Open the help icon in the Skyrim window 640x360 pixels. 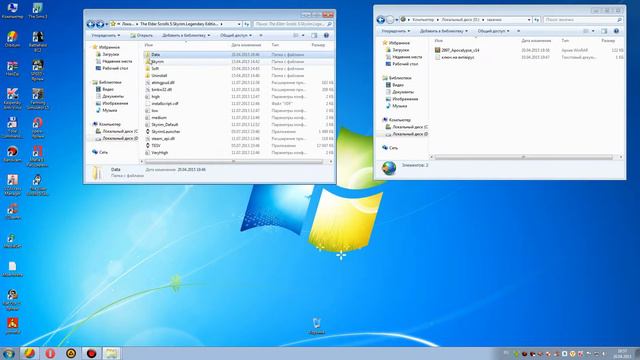[x=326, y=36]
